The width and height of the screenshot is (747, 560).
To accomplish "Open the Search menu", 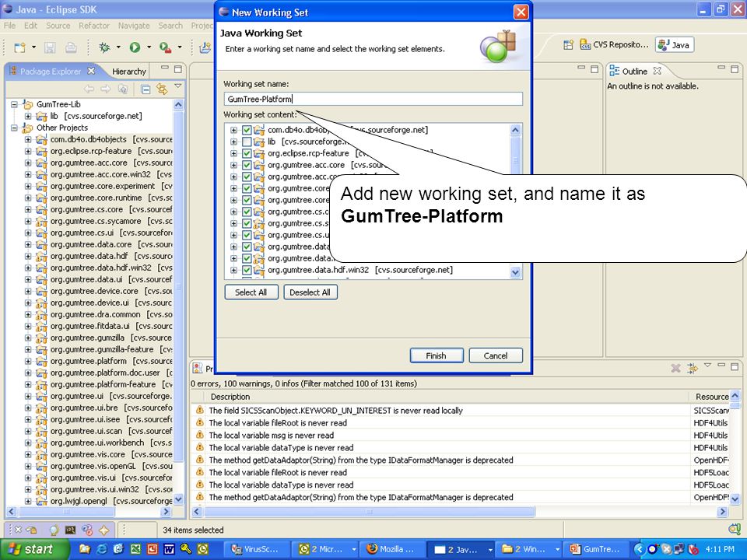I will pyautogui.click(x=170, y=25).
